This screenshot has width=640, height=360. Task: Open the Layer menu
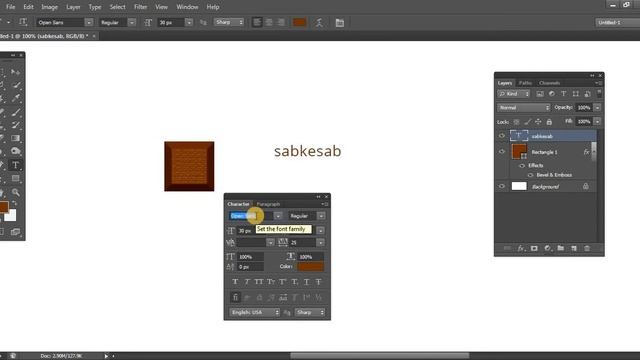click(73, 7)
